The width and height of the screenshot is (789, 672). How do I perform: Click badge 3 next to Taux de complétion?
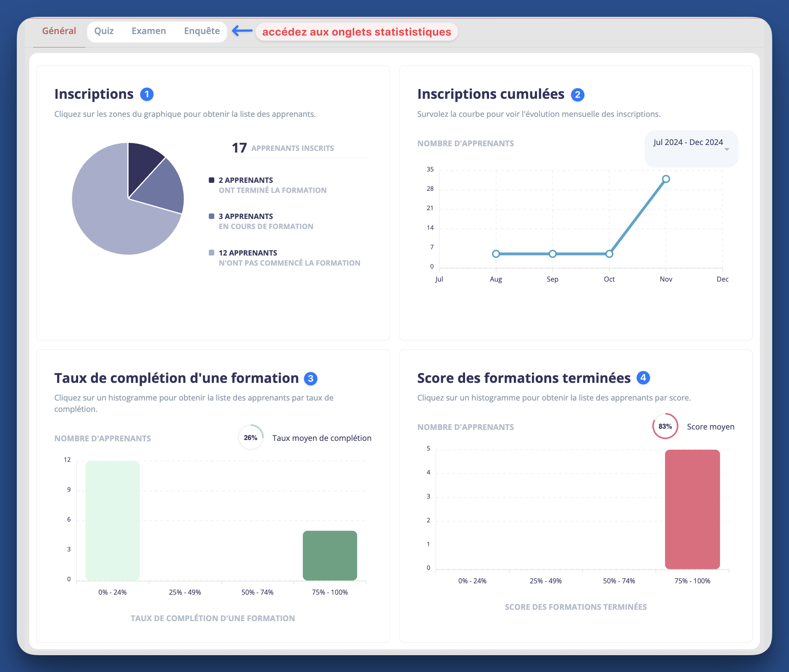(311, 378)
